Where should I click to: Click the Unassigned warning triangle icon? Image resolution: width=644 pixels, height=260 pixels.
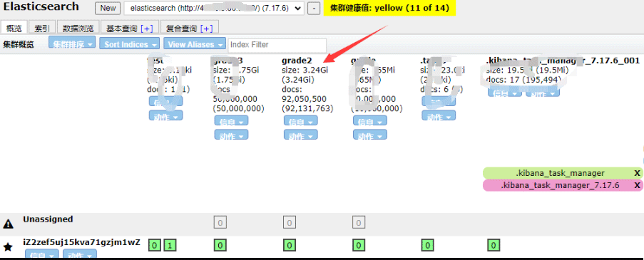[8, 224]
